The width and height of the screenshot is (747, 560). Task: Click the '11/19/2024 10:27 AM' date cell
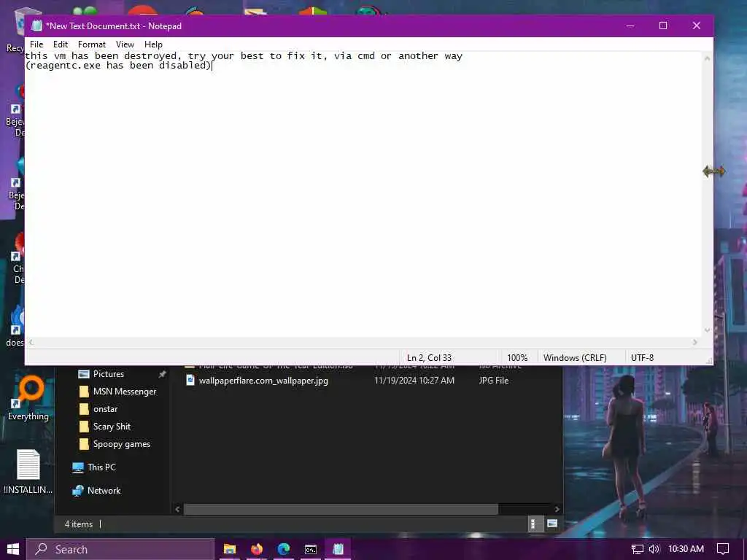tap(414, 381)
